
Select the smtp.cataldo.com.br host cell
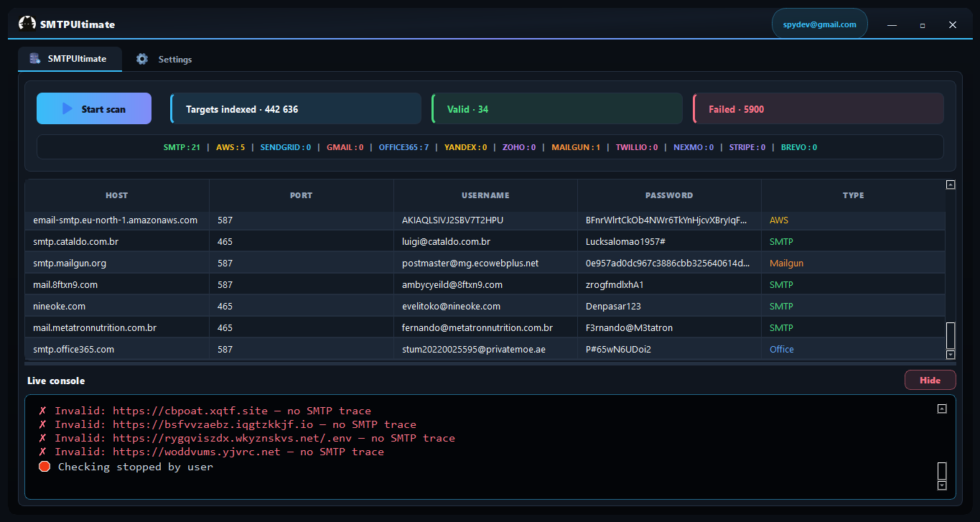[x=117, y=241]
